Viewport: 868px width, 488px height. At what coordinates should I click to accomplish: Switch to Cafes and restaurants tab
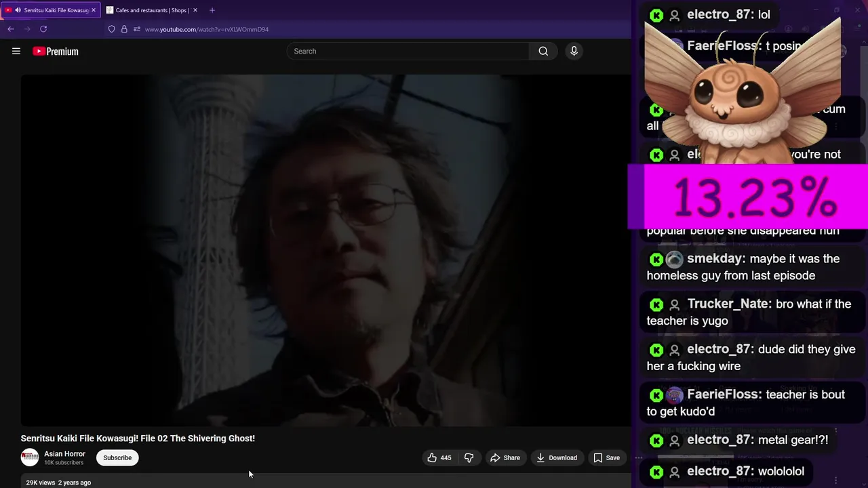click(152, 10)
